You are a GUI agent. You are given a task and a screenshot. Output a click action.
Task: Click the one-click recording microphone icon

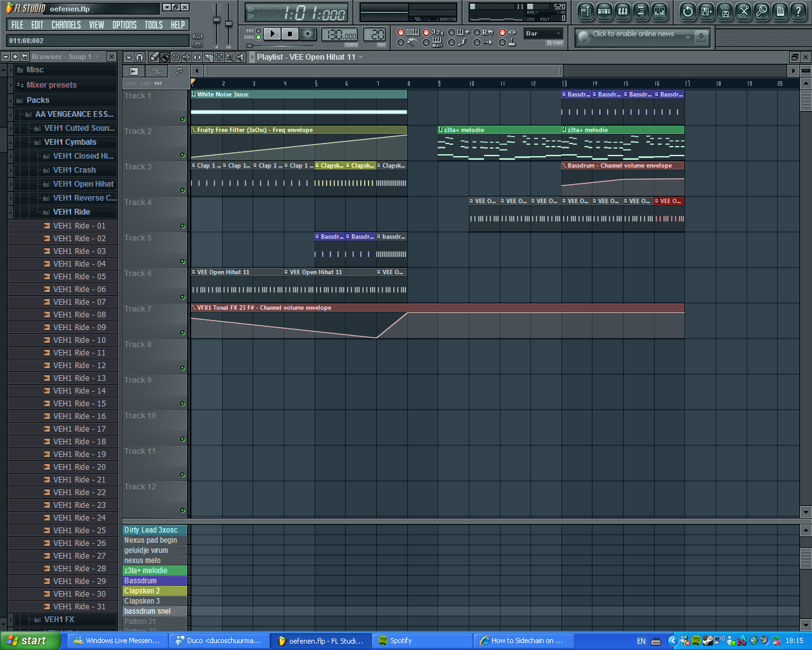[761, 11]
